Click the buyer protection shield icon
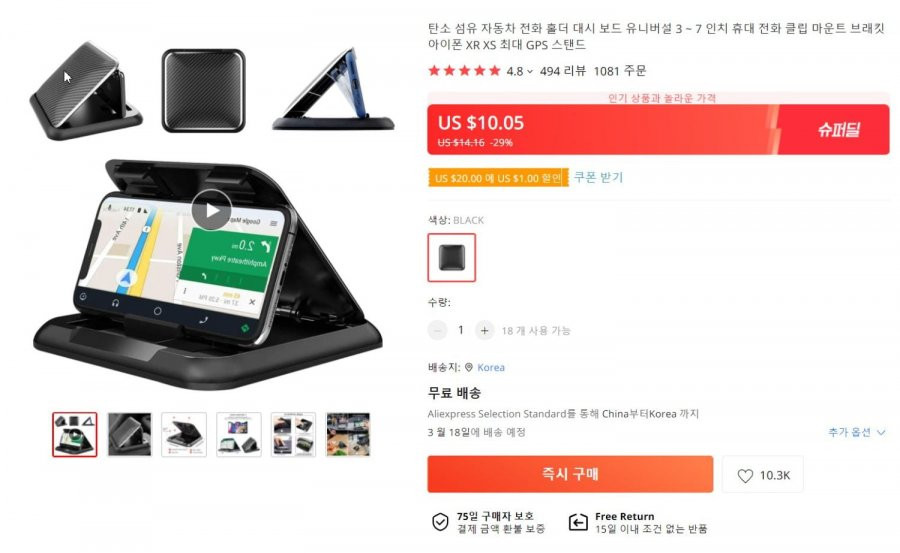This screenshot has width=900, height=553. (x=440, y=522)
